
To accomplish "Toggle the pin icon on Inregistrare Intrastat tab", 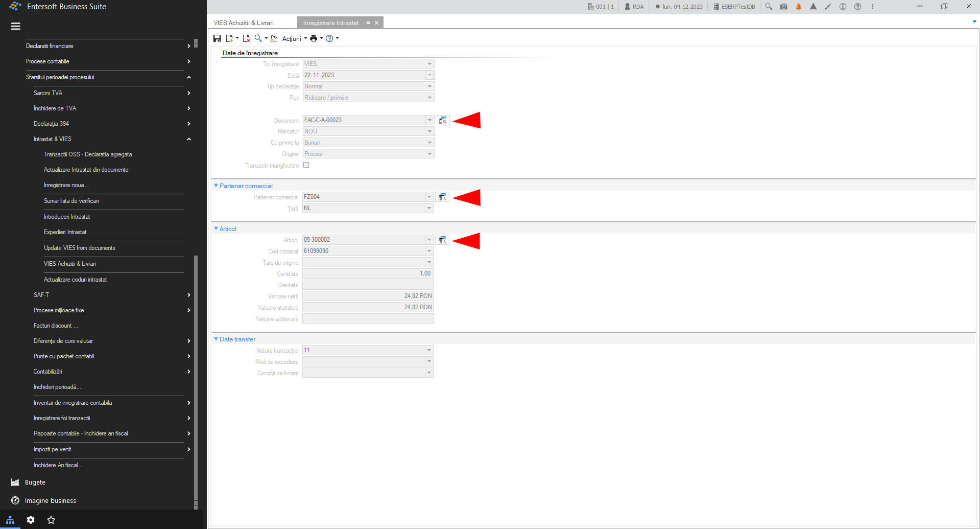I will coord(368,23).
